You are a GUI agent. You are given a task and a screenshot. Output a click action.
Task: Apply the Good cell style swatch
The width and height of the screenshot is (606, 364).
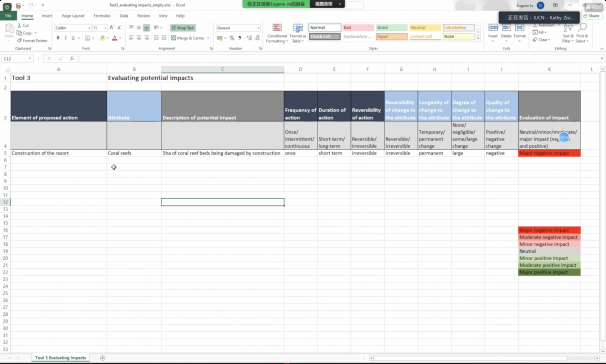pyautogui.click(x=392, y=28)
